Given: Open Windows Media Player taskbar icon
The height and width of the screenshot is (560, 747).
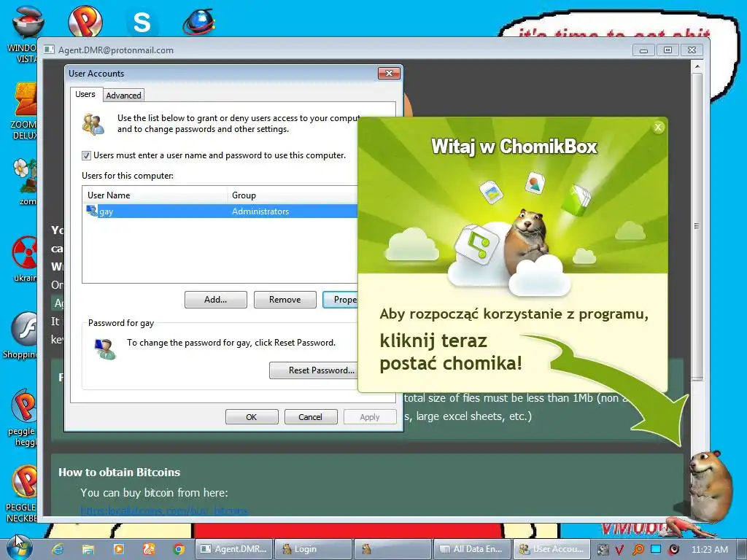Looking at the screenshot, I should click(x=119, y=549).
